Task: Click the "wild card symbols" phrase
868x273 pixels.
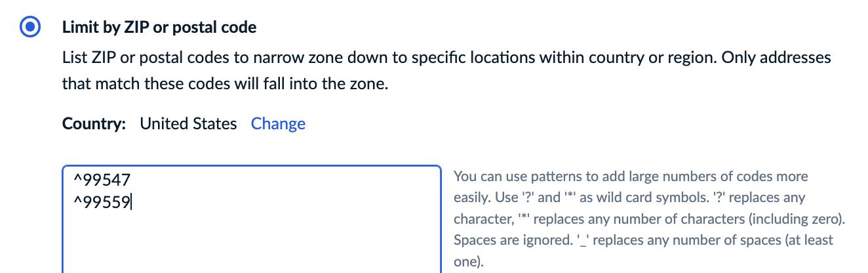Action: [x=686, y=198]
